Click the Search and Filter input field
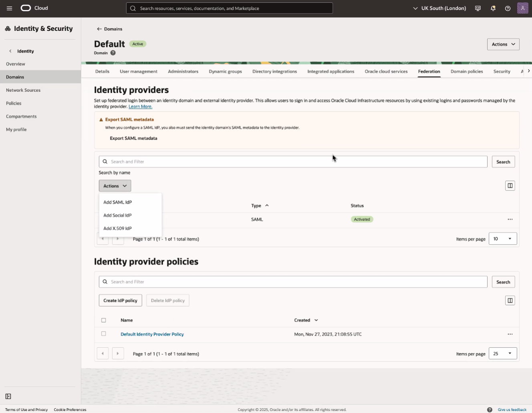 tap(293, 161)
